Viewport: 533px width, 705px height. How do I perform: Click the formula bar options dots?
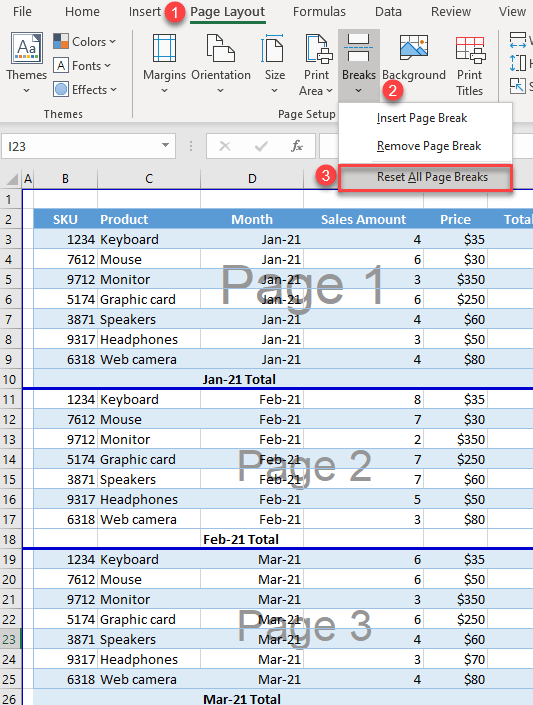pyautogui.click(x=191, y=146)
